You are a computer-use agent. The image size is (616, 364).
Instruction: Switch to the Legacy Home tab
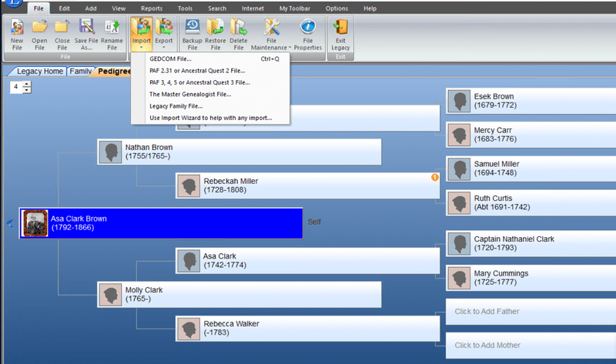40,72
